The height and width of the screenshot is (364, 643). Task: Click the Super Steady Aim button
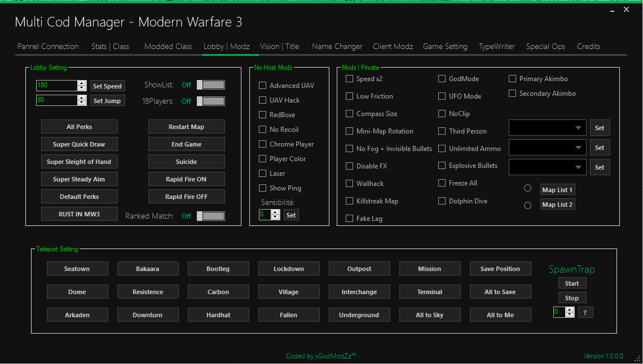click(x=79, y=179)
